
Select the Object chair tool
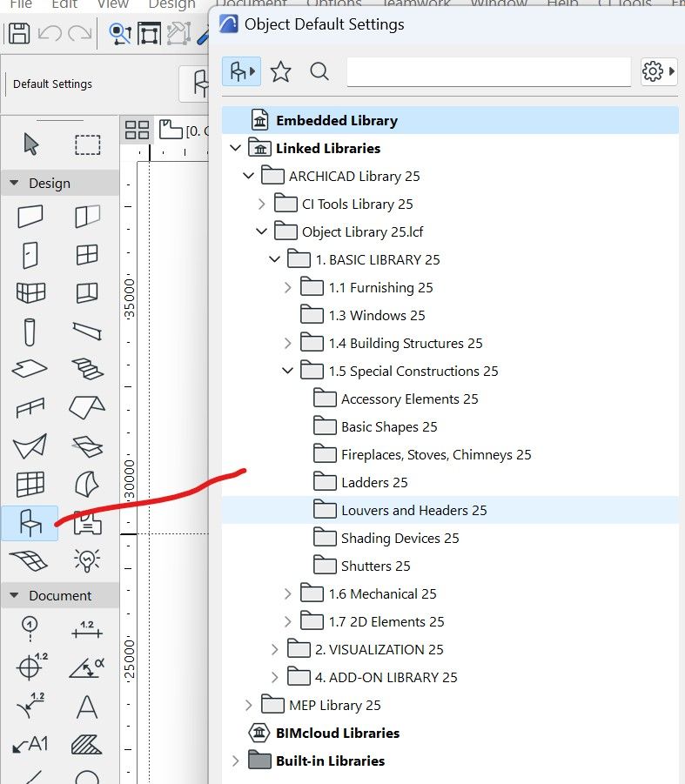[x=30, y=523]
